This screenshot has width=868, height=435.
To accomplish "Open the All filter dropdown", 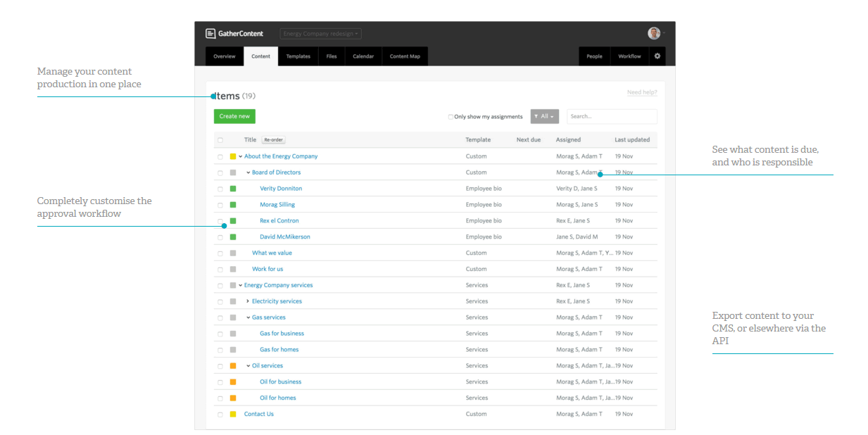I will coord(544,116).
